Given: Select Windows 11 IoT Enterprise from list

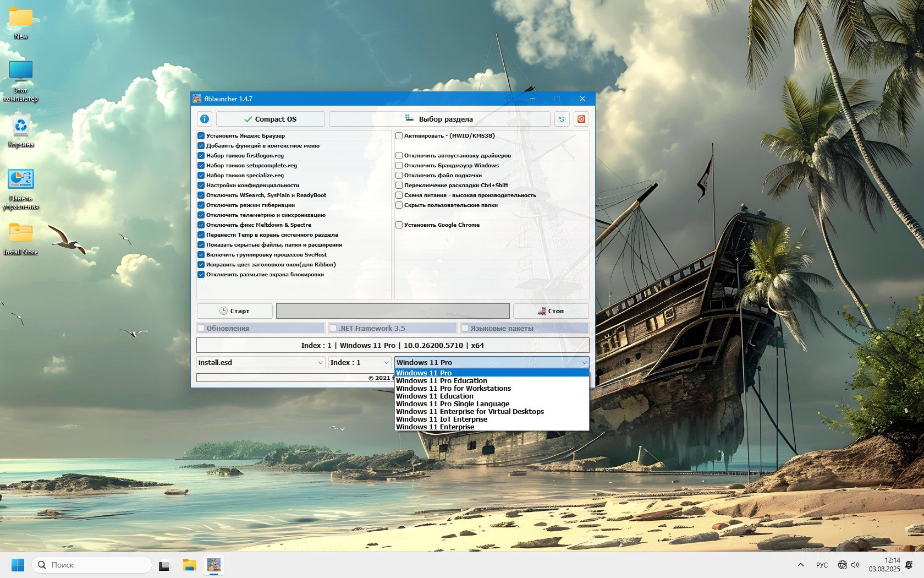Looking at the screenshot, I should (442, 419).
